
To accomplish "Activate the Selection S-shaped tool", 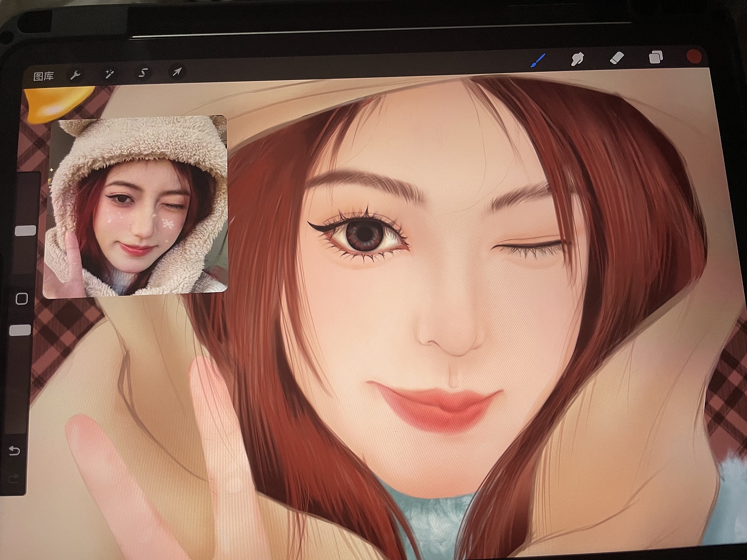I will point(143,73).
